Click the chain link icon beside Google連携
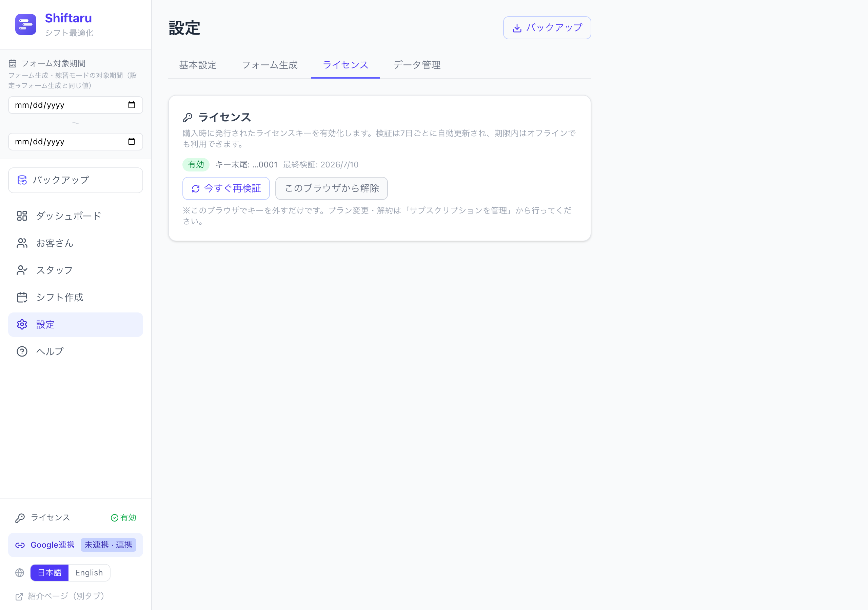Image resolution: width=868 pixels, height=610 pixels. [20, 545]
